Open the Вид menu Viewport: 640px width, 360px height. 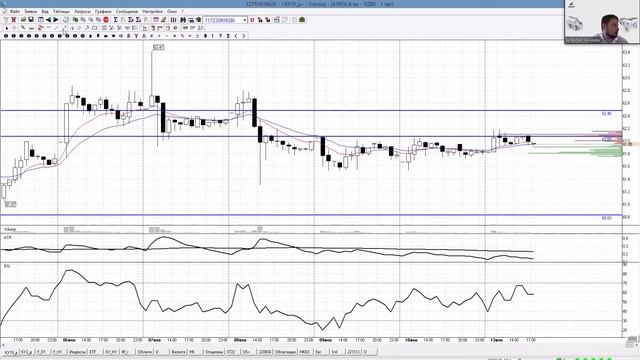click(x=45, y=11)
